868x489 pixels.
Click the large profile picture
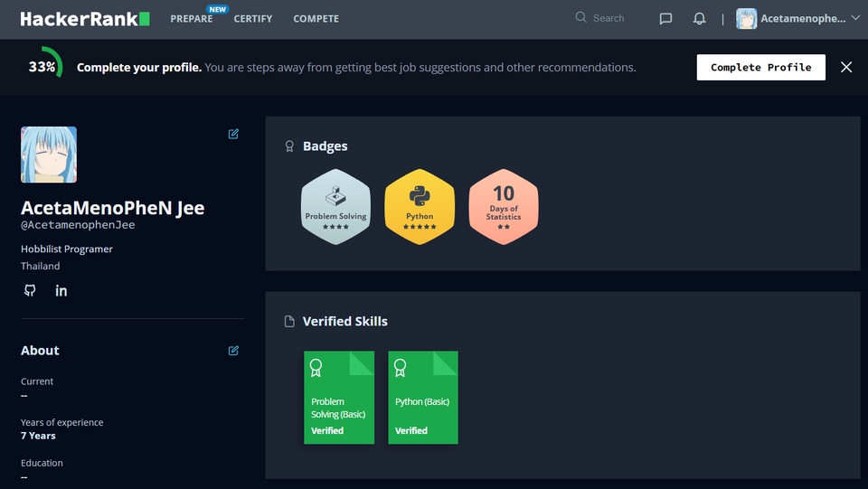pos(49,155)
